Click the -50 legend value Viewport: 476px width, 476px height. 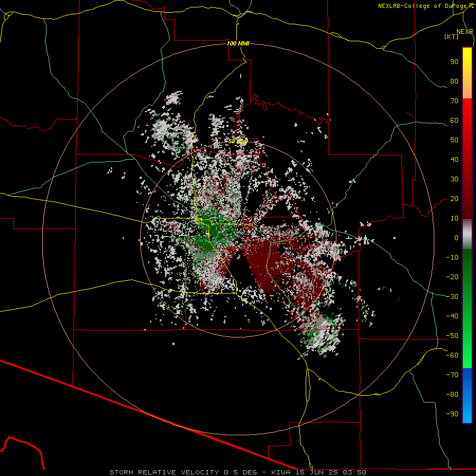(452, 336)
